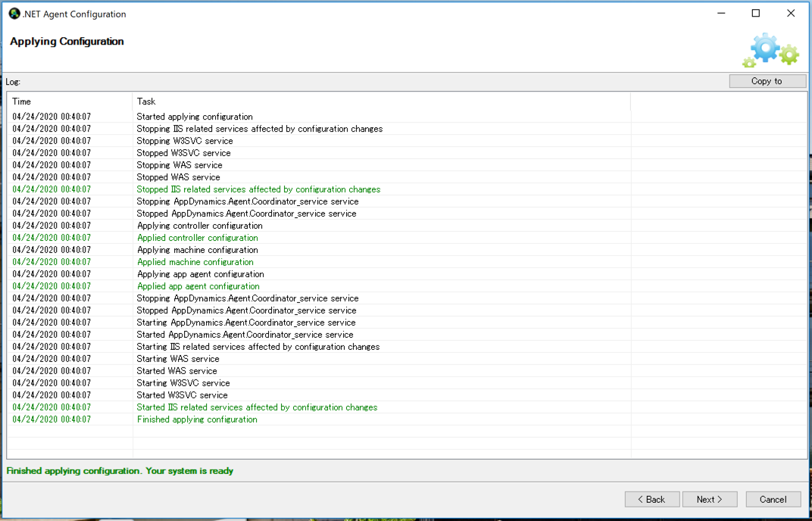Select 'Starting W3SVC service' log entry

pyautogui.click(x=183, y=383)
